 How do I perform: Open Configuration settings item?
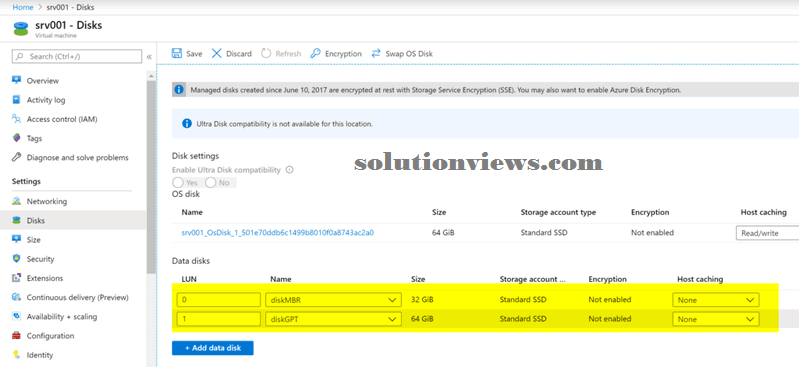[x=50, y=336]
